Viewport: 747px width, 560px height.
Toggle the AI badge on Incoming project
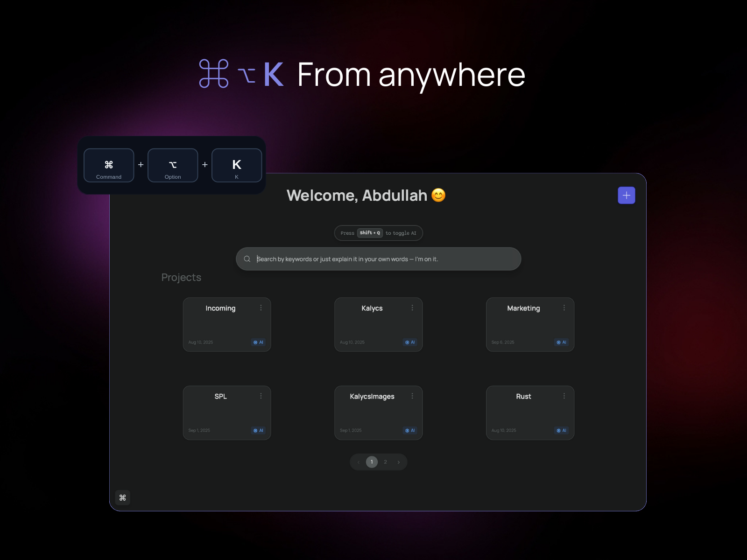point(258,343)
